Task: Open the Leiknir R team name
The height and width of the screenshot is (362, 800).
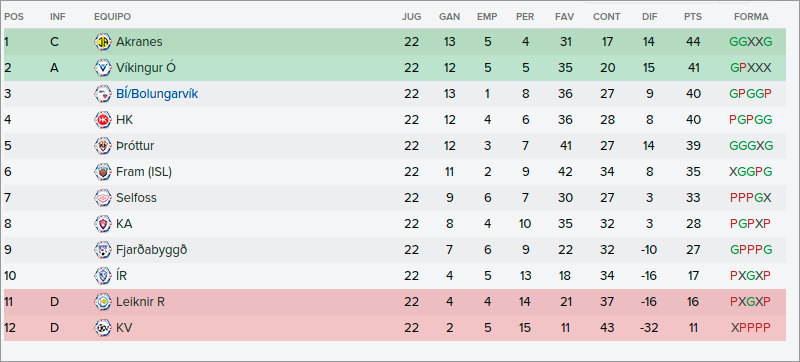Action: tap(140, 302)
